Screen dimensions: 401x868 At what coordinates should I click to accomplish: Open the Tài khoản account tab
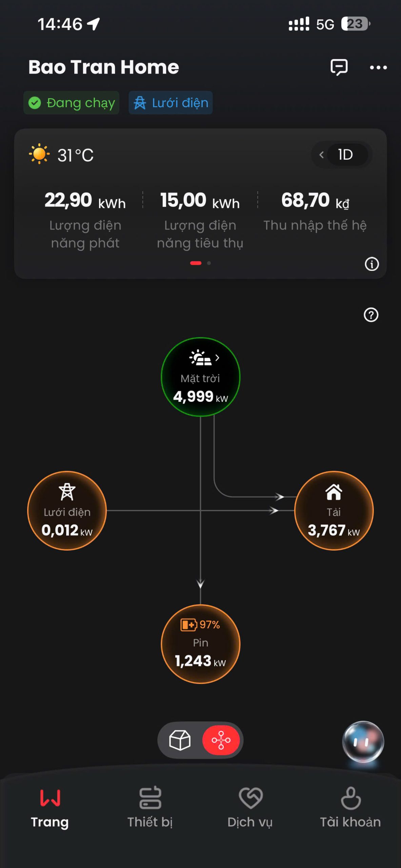[x=350, y=807]
